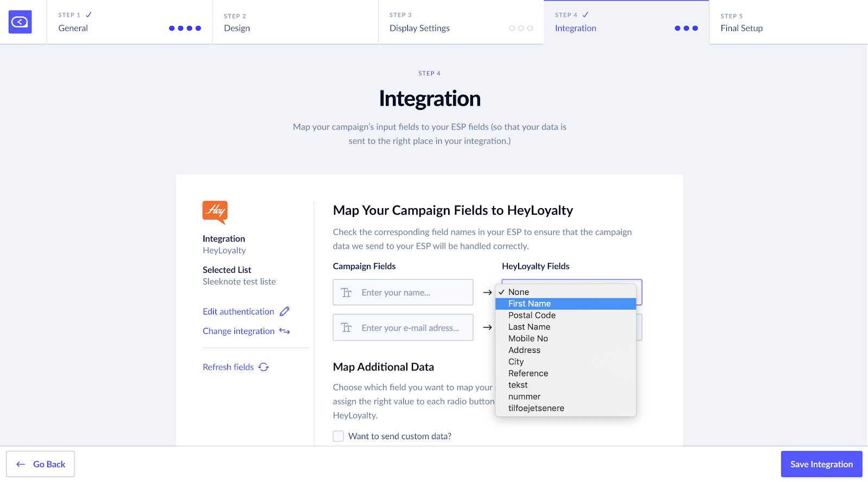Click the text icon in the e-mail field
The height and width of the screenshot is (482, 868).
point(346,327)
